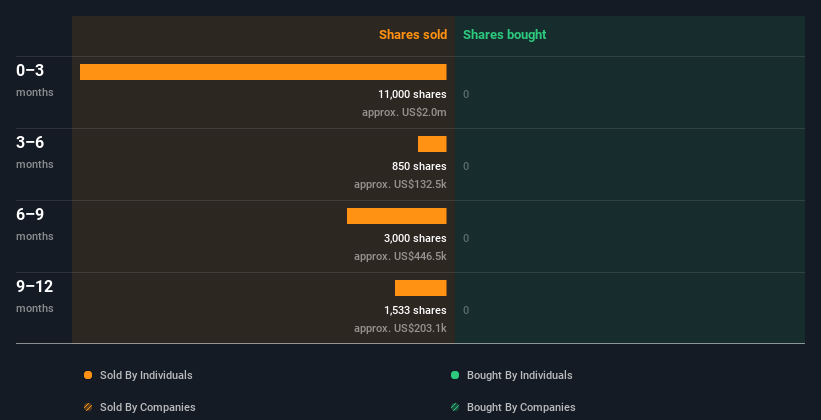Image resolution: width=821 pixels, height=420 pixels.
Task: Click the striped Sold By Companies legend icon
Action: click(x=88, y=407)
